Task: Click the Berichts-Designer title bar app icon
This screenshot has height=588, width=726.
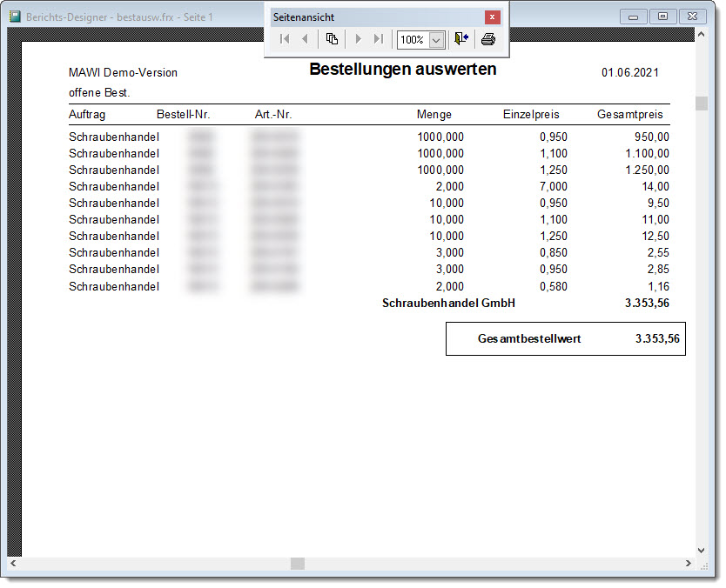Action: (16, 17)
